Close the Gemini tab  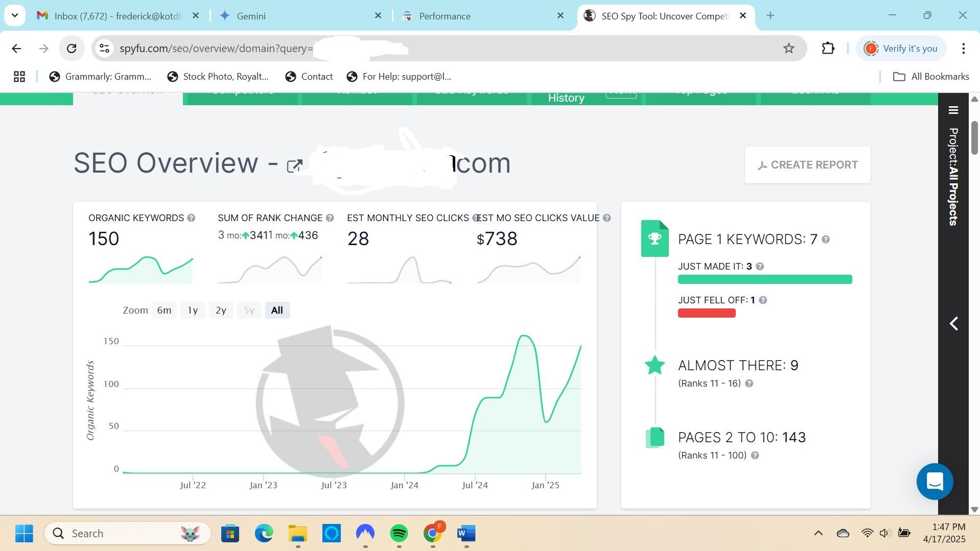coord(378,16)
